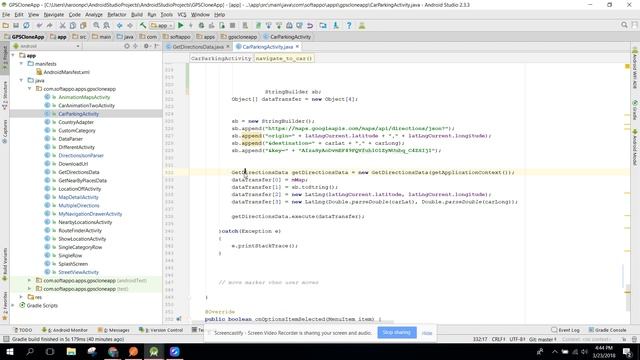The width and height of the screenshot is (640, 360).
Task: Open the Structure tool window side tab
Action: 4,95
